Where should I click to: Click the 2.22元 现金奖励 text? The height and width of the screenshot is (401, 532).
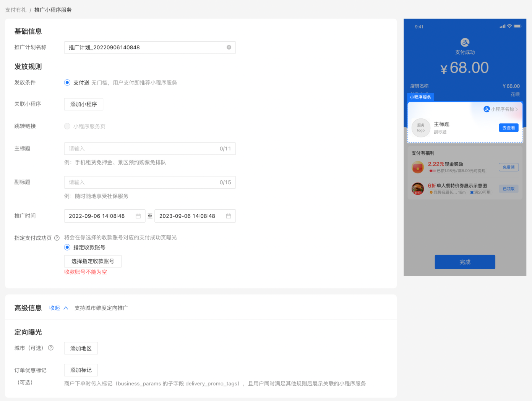tap(446, 164)
